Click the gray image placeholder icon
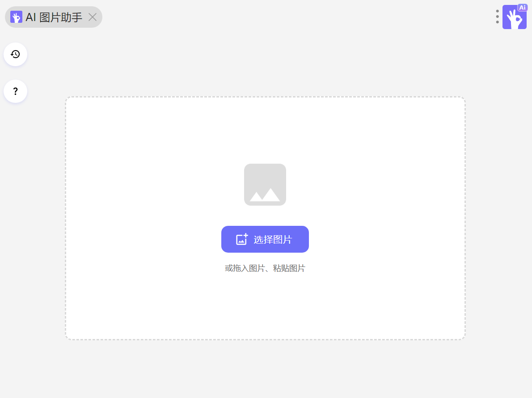The width and height of the screenshot is (532, 398). [265, 185]
